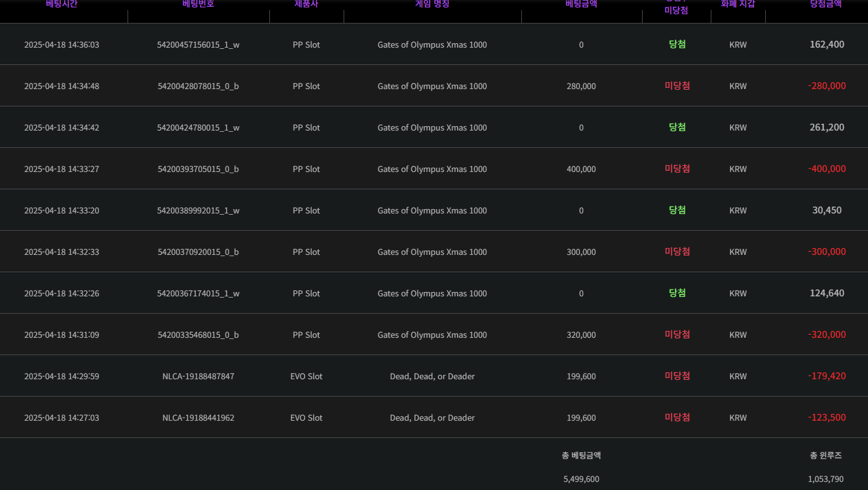Click the winning amount 162,400
Viewport: 868px width, 490px height.
point(827,45)
